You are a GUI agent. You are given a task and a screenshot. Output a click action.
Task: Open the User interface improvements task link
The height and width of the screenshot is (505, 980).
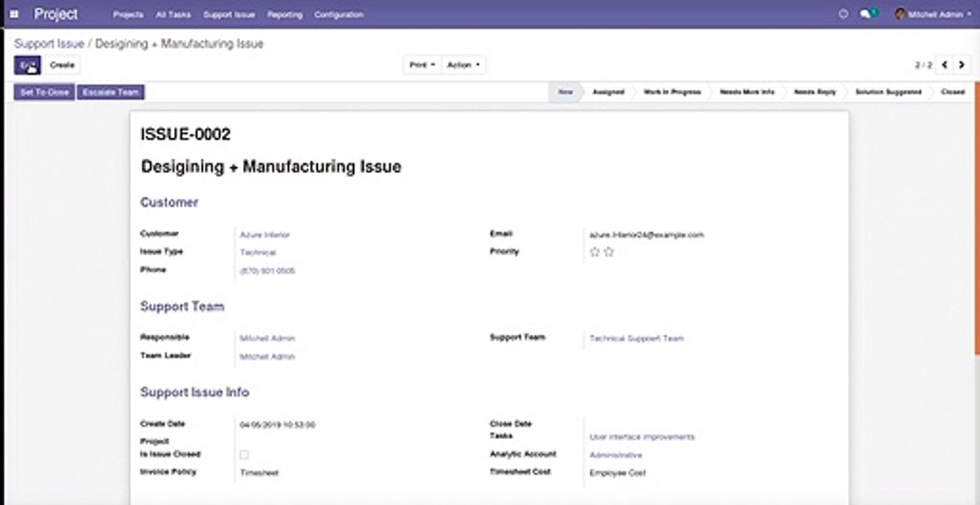tap(642, 437)
